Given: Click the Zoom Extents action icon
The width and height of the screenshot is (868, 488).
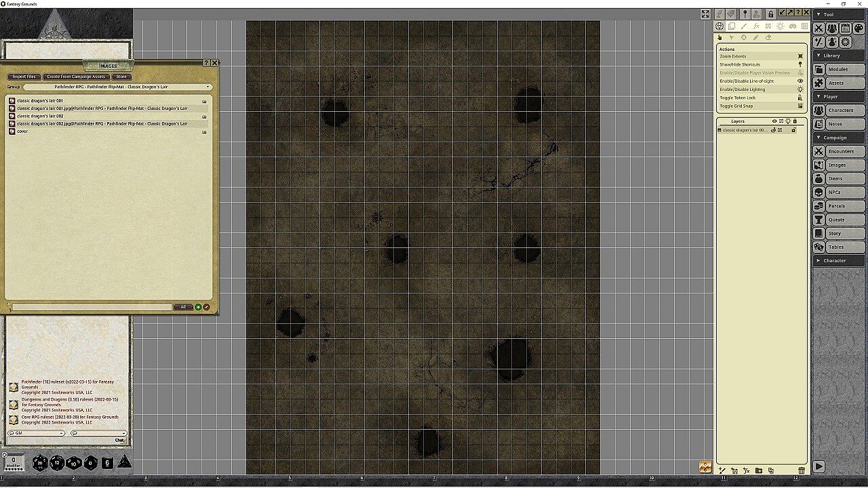Looking at the screenshot, I should pyautogui.click(x=800, y=56).
